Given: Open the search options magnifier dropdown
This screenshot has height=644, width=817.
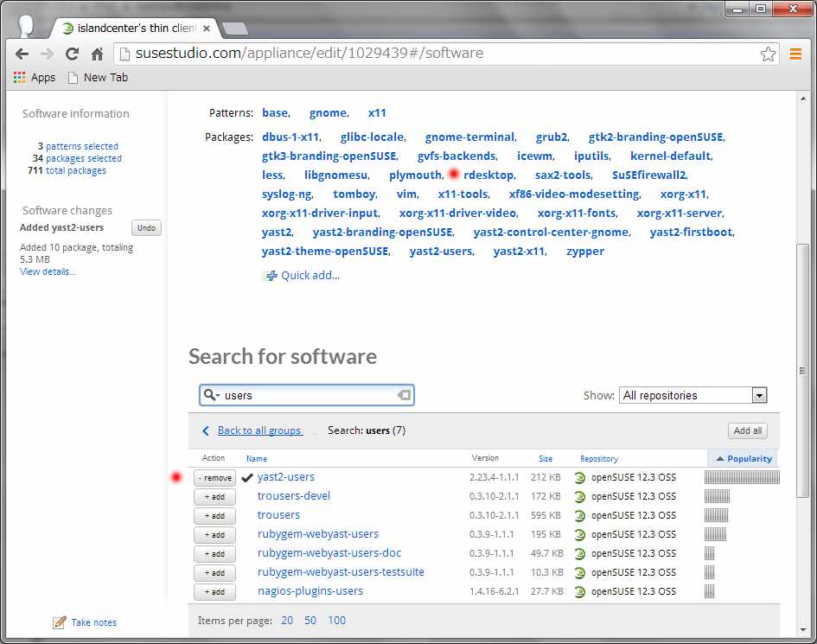Looking at the screenshot, I should point(211,395).
